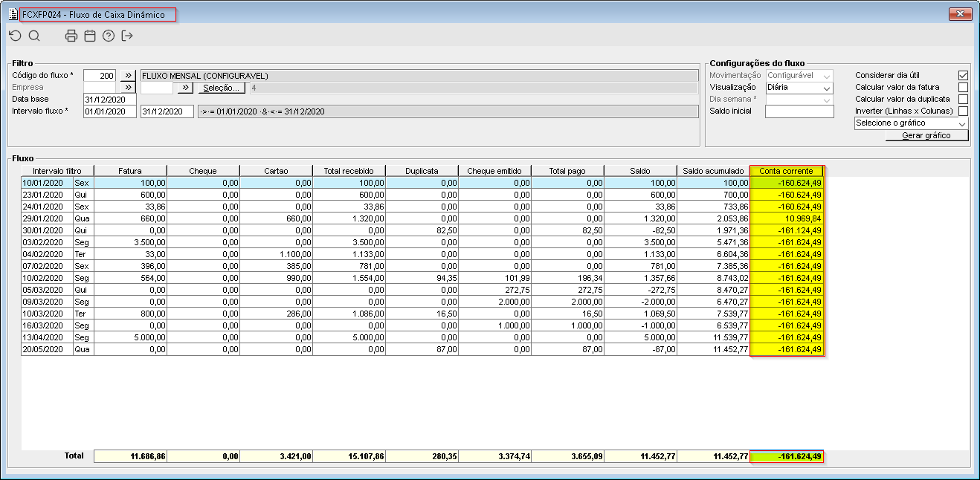This screenshot has height=480, width=980.
Task: Click the magnifier search toolbar icon
Action: point(34,36)
